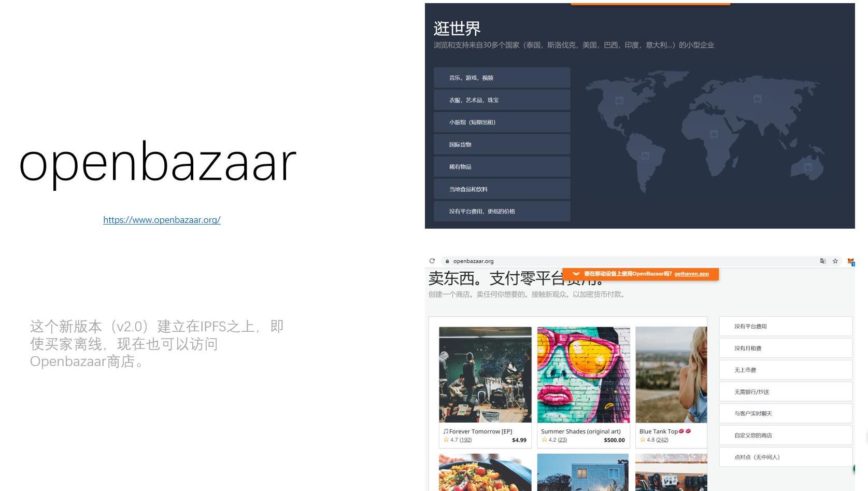Click the store marker on Australia

(808, 167)
